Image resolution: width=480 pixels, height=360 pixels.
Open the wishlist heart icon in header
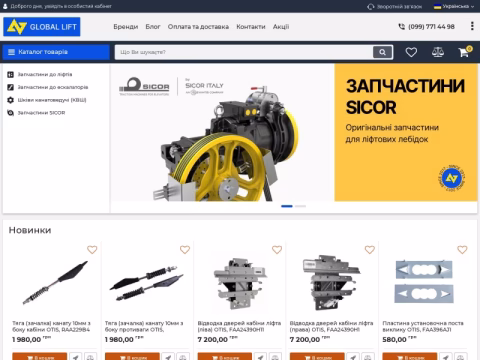[411, 52]
